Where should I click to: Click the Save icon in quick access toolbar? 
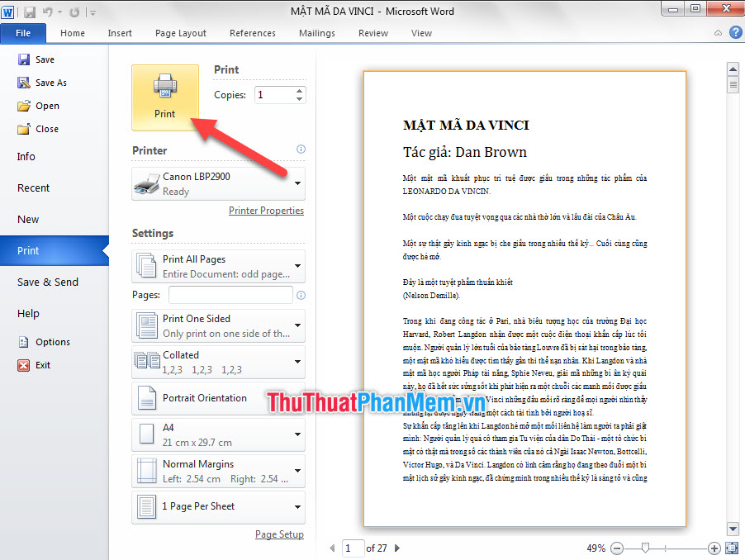(30, 12)
